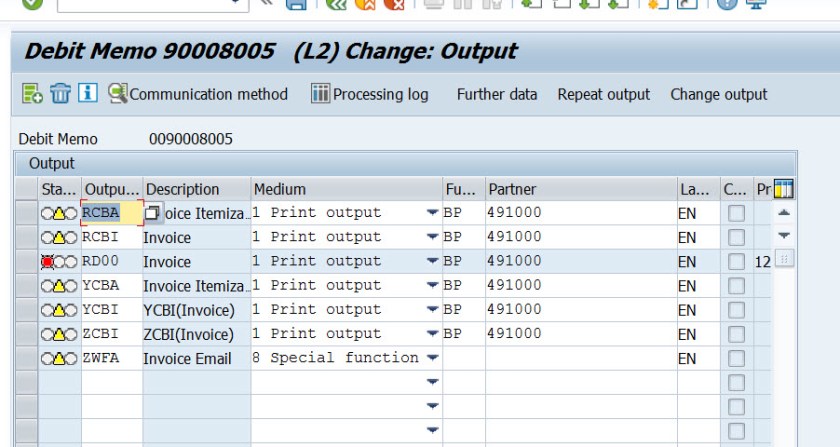Click the Change output button

[x=719, y=94]
